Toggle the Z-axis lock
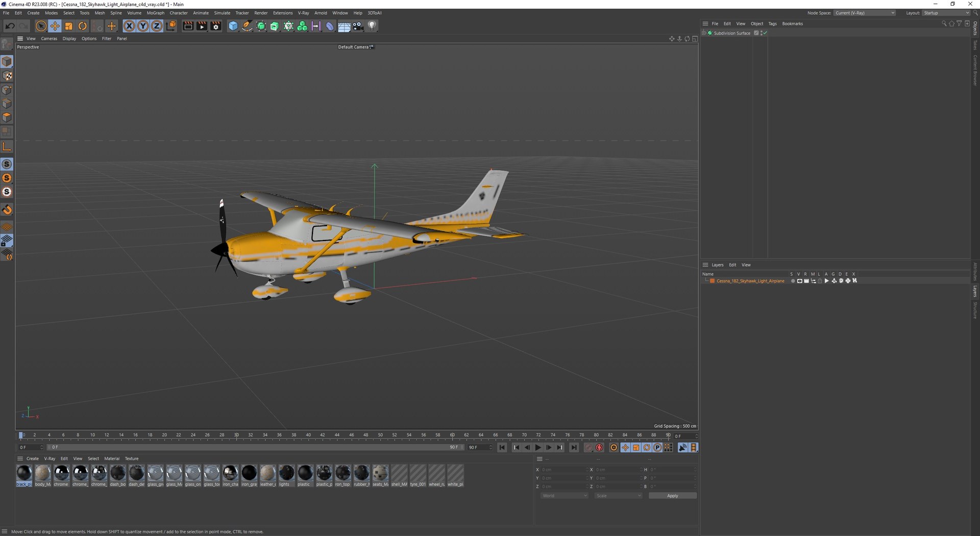980x536 pixels. click(x=157, y=26)
